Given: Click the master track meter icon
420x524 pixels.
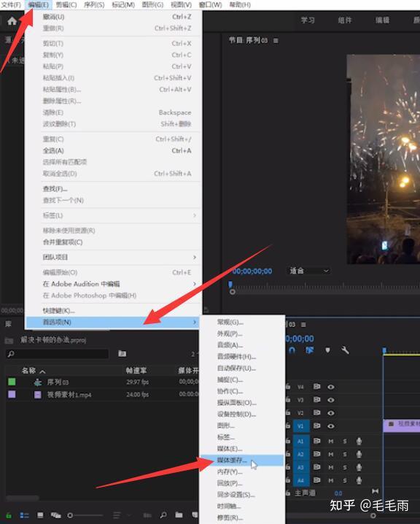Looking at the screenshot, I should coord(375,491).
